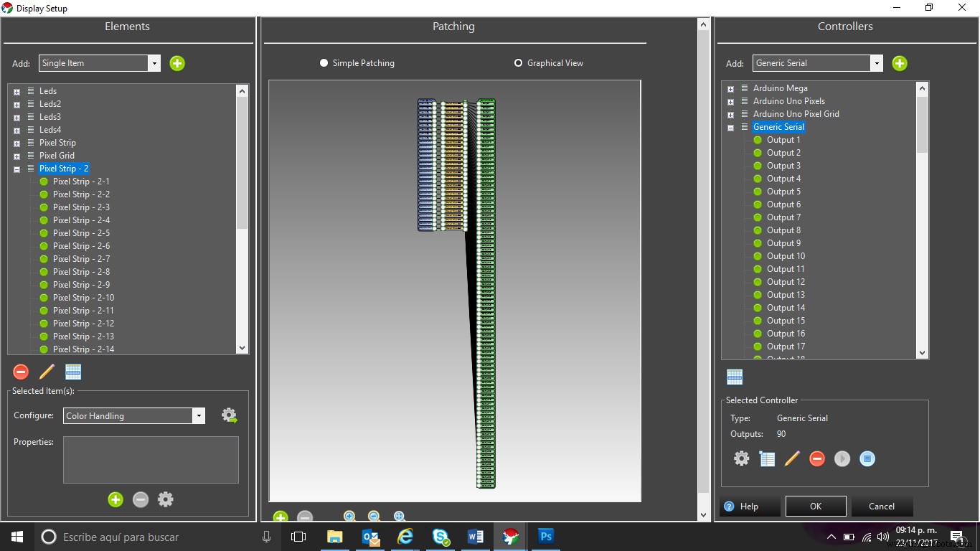The height and width of the screenshot is (551, 980).
Task: Open the Color Handling configure dropdown
Action: point(198,416)
